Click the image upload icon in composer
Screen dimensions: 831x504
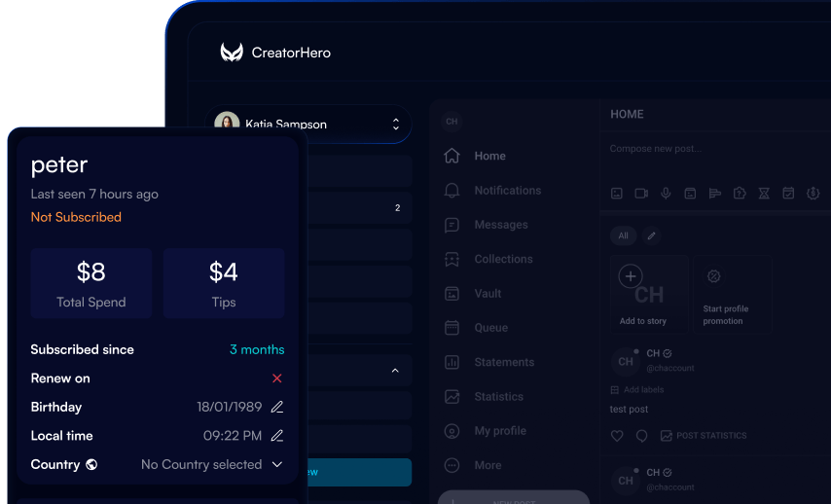pos(617,194)
